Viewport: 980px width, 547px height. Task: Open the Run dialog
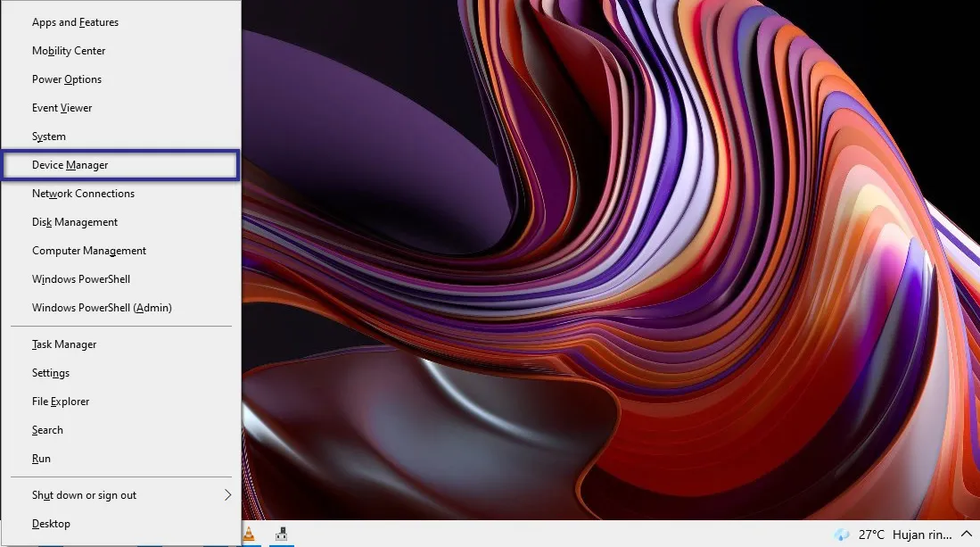tap(41, 459)
